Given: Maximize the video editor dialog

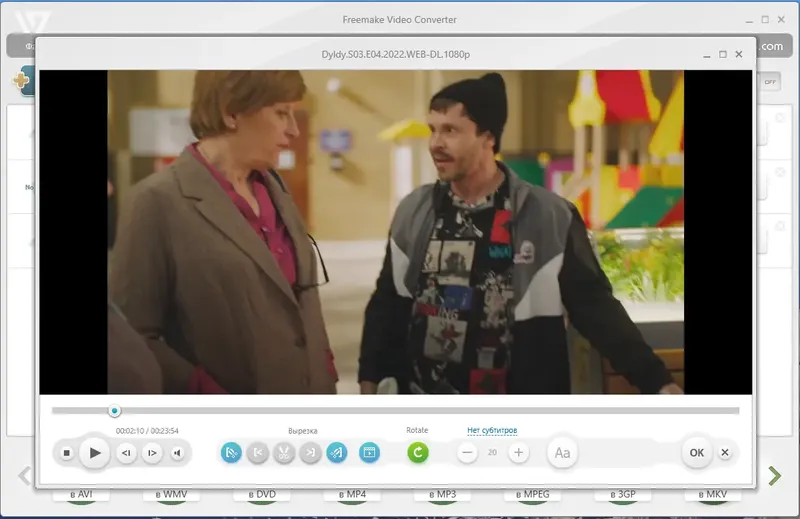Looking at the screenshot, I should pyautogui.click(x=722, y=54).
